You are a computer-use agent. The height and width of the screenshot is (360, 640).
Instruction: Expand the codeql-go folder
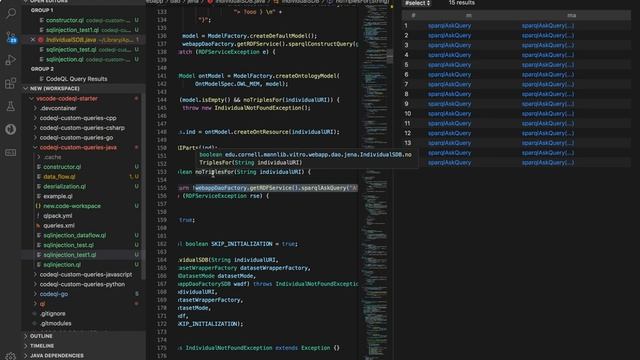click(x=53, y=294)
